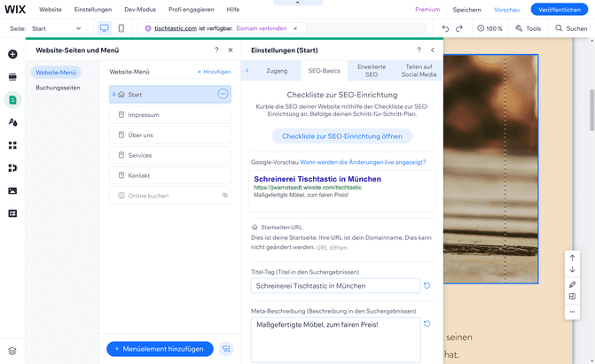
Task: Open help in Einstellungen (Start) panel
Action: 419,50
